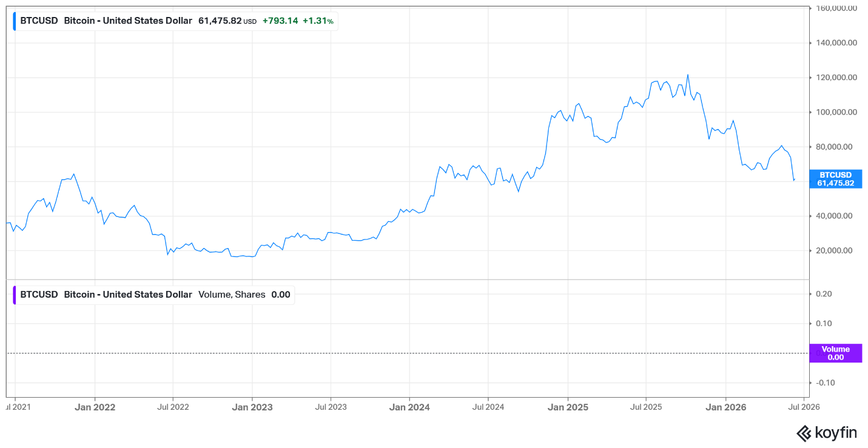Viewport: 868px width, 448px height.
Task: Click the Koyfin logo
Action: pos(826,433)
